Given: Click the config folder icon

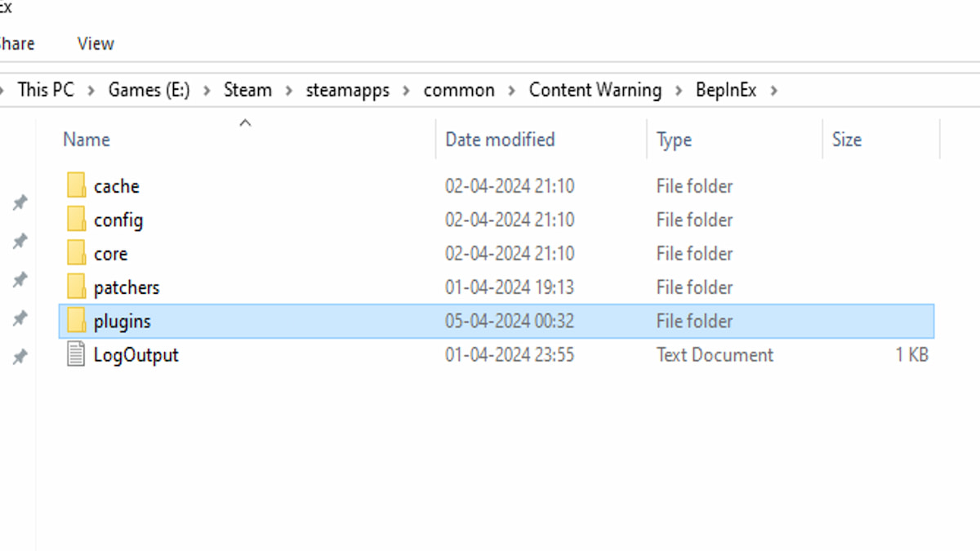Looking at the screenshot, I should pos(76,220).
